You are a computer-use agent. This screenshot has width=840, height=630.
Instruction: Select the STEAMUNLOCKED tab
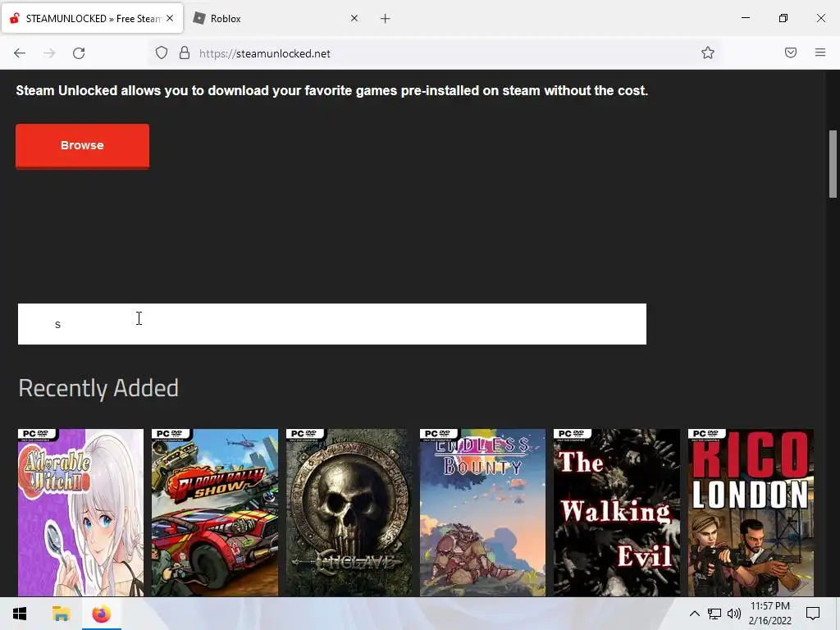pyautogui.click(x=92, y=18)
